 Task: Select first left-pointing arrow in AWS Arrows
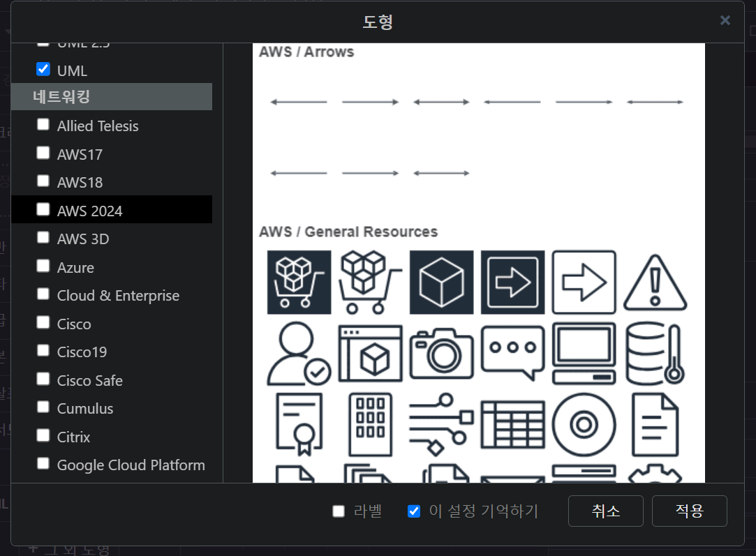pos(299,102)
